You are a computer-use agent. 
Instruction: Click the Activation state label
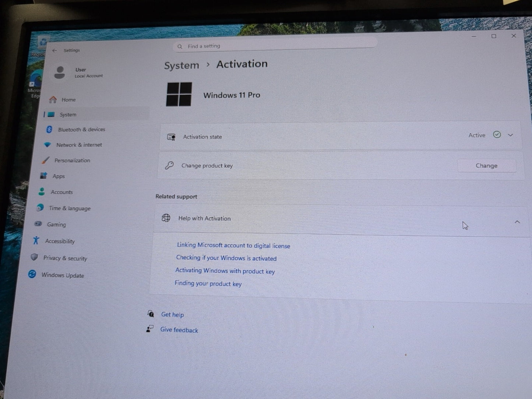coord(202,137)
